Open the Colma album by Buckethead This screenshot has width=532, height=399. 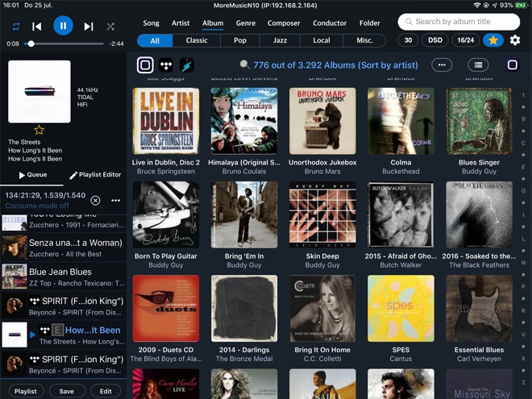coord(401,121)
